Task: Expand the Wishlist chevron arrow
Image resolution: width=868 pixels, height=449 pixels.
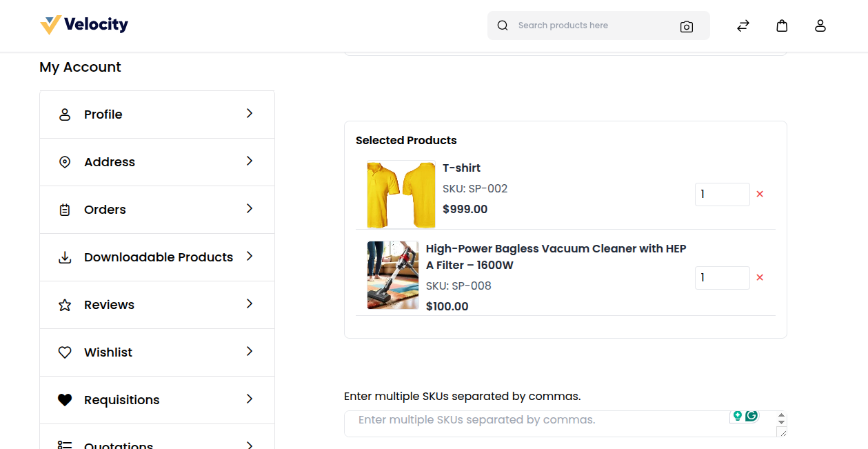Action: 250,351
